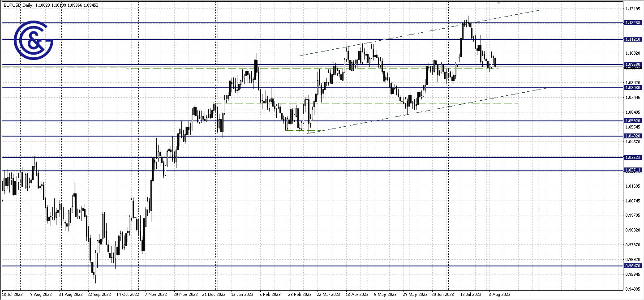Select the 1.11210 price tag on the axis
Screen dimensions: 644x300
[x=632, y=39]
